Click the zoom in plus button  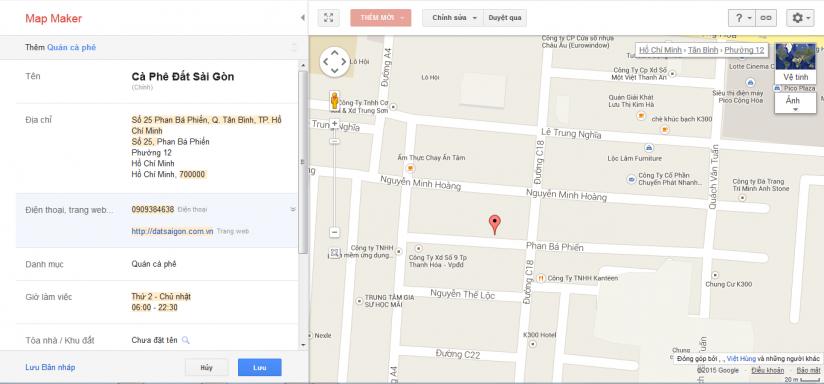coord(334,124)
